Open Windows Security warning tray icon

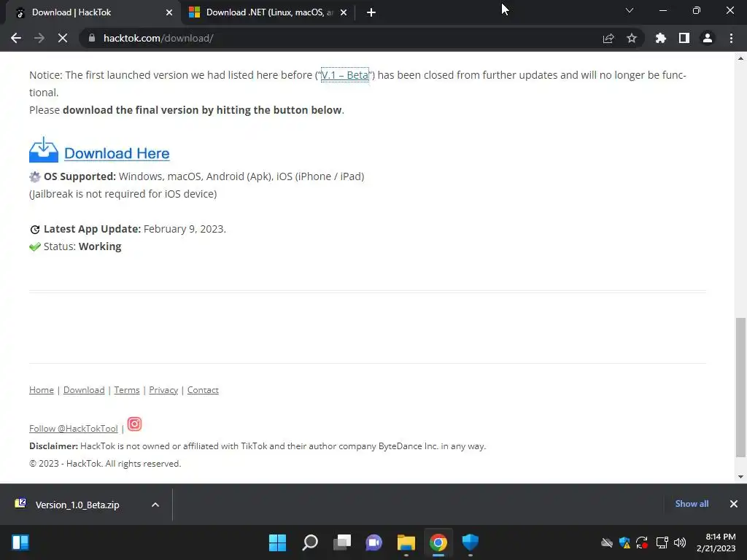coord(624,542)
